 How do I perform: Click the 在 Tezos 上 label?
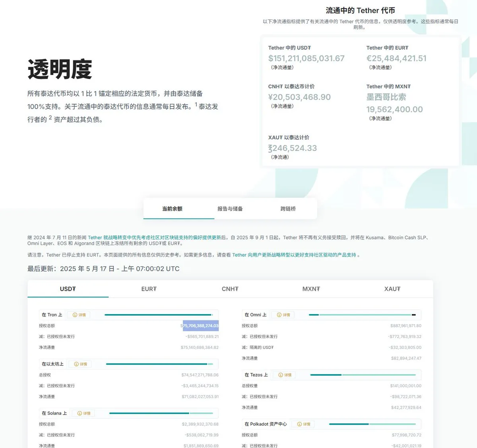point(256,375)
